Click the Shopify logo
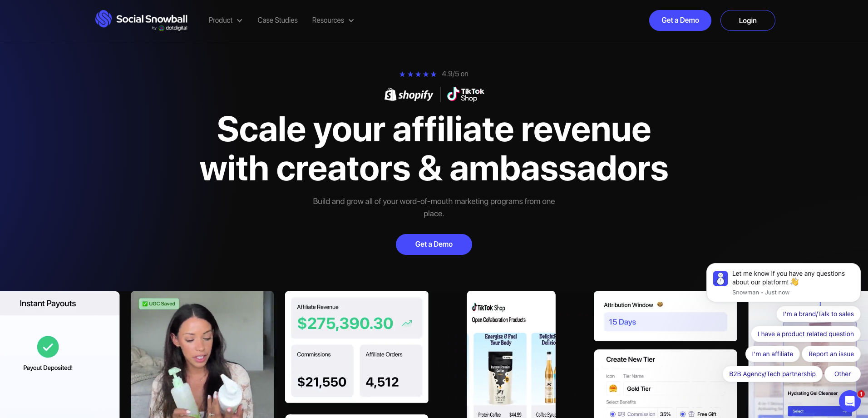The image size is (868, 418). click(409, 95)
